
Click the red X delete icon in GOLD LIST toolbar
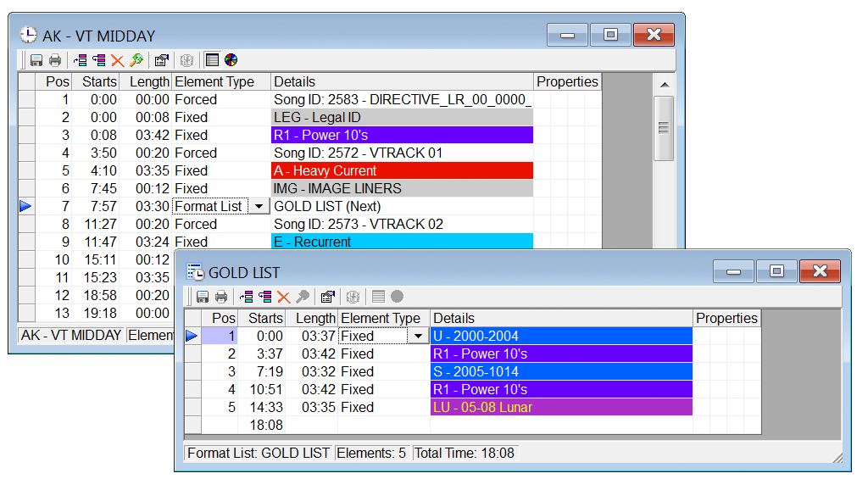tap(283, 297)
